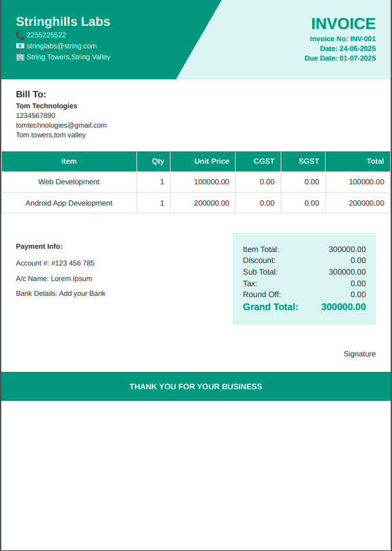392x551 pixels.
Task: Select the Android App Development row item
Action: point(69,203)
